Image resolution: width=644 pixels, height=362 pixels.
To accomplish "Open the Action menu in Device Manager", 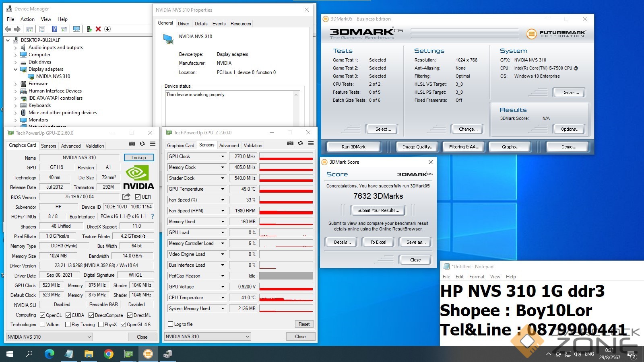I will [27, 19].
